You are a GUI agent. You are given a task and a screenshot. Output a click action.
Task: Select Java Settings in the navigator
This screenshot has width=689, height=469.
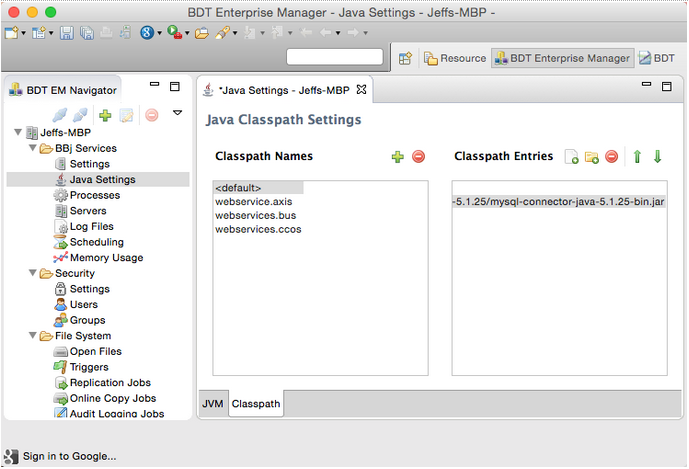pos(98,179)
